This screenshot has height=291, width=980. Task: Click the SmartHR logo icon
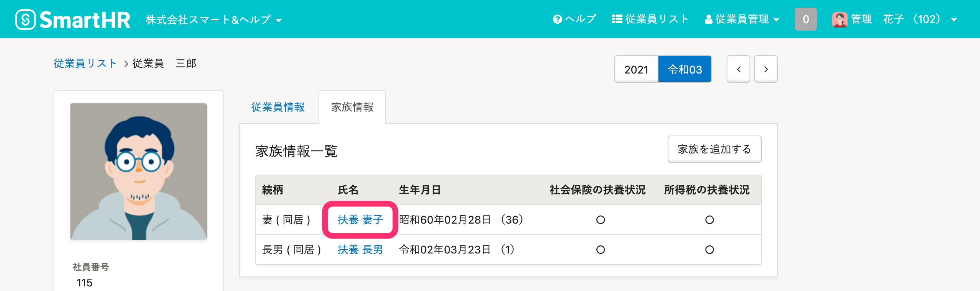pyautogui.click(x=26, y=20)
